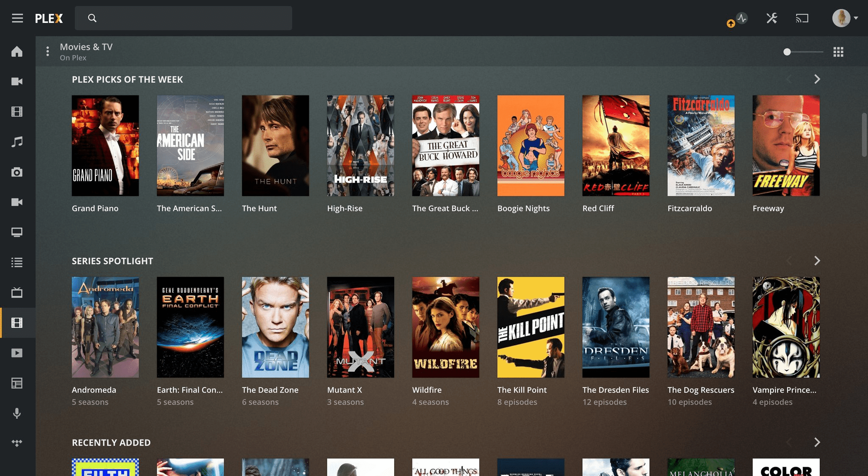Click the Cast to player icon
Image resolution: width=868 pixels, height=476 pixels.
802,18
